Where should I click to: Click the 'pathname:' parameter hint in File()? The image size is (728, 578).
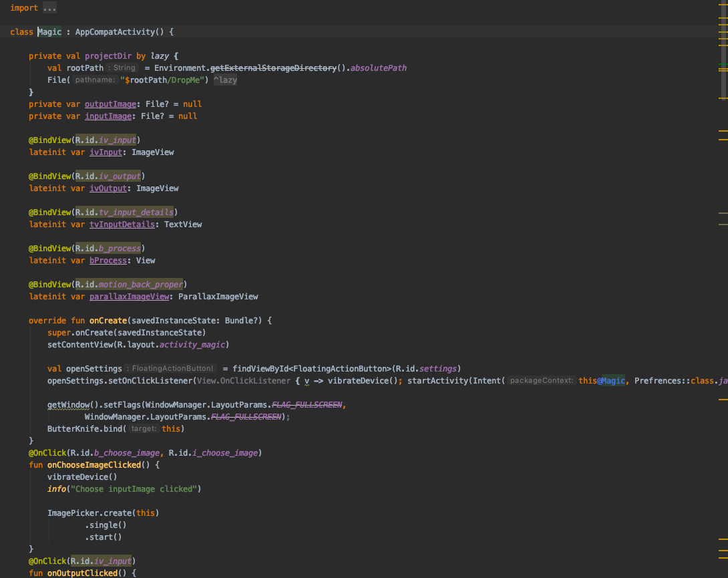click(95, 80)
